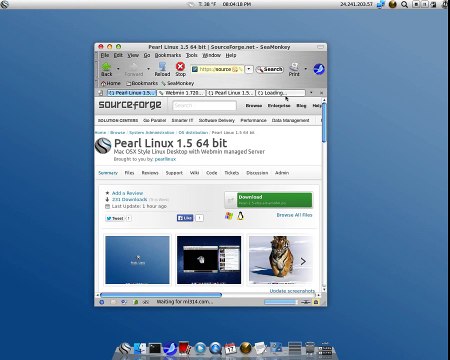Viewport: 450px width, 360px height.
Task: Open the Print button dropdown arrow
Action: pyautogui.click(x=306, y=69)
